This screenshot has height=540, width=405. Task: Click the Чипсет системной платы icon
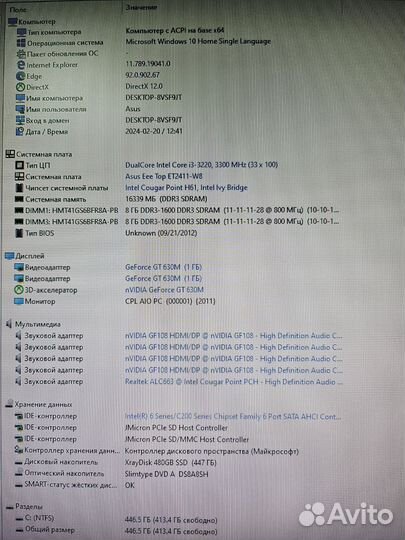(19, 188)
